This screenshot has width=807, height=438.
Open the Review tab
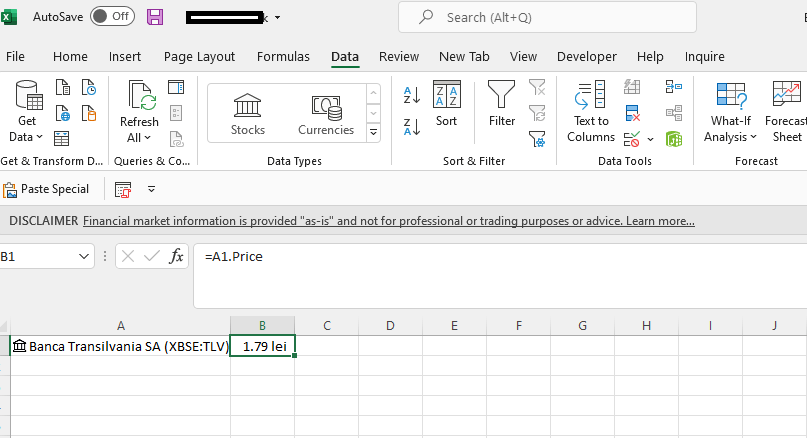click(399, 57)
